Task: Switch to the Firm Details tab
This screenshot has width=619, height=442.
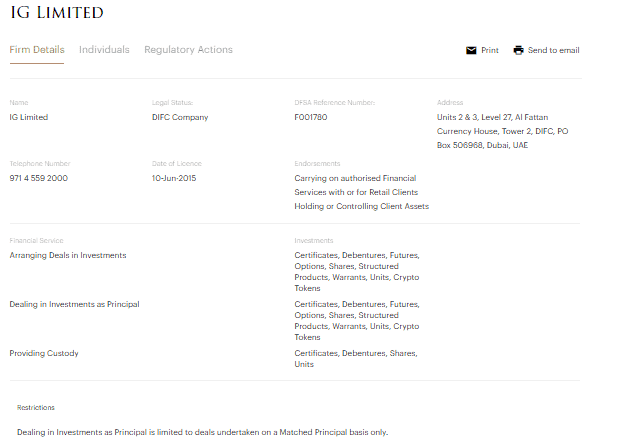Action: (x=37, y=50)
